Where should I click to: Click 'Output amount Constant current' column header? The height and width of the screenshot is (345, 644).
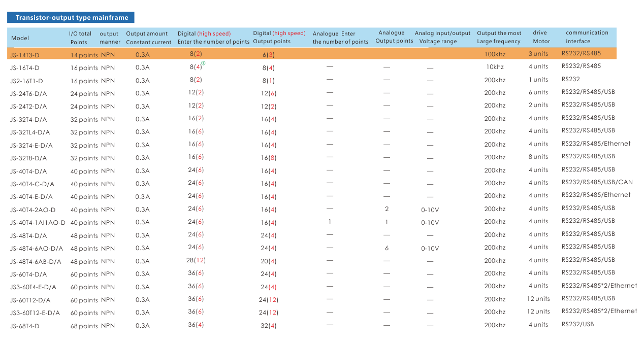click(x=149, y=38)
